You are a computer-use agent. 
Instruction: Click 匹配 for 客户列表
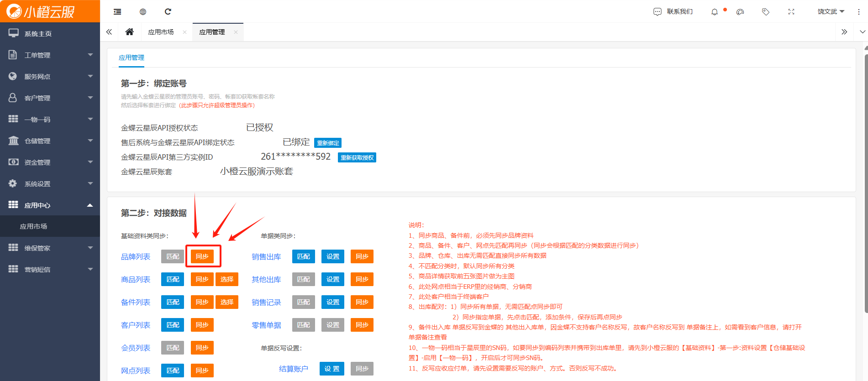pyautogui.click(x=173, y=325)
